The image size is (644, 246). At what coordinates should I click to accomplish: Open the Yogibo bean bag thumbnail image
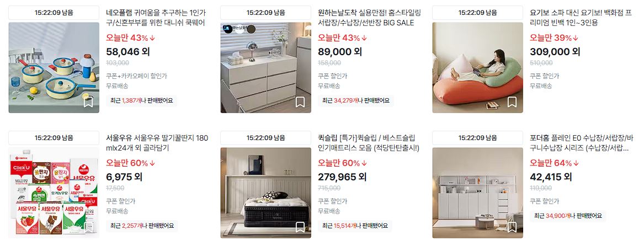pos(478,67)
